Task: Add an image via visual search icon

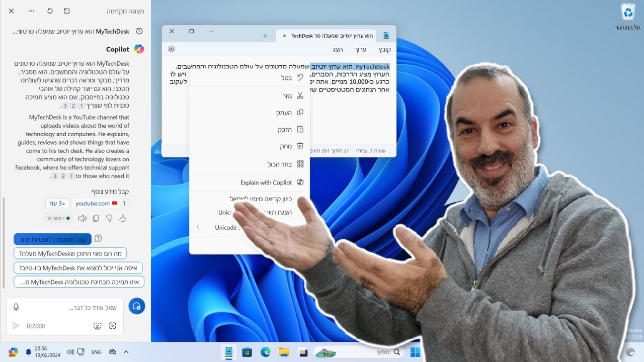Action: point(113,326)
